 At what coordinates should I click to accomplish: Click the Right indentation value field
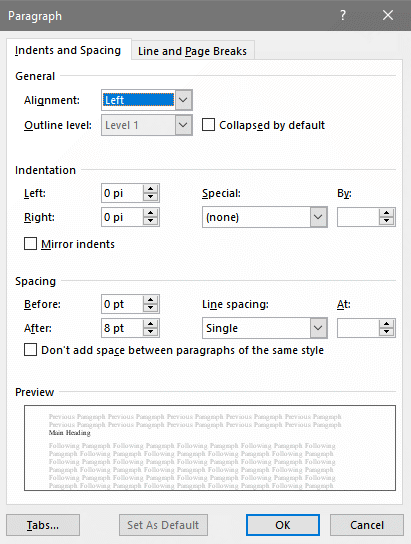(122, 217)
